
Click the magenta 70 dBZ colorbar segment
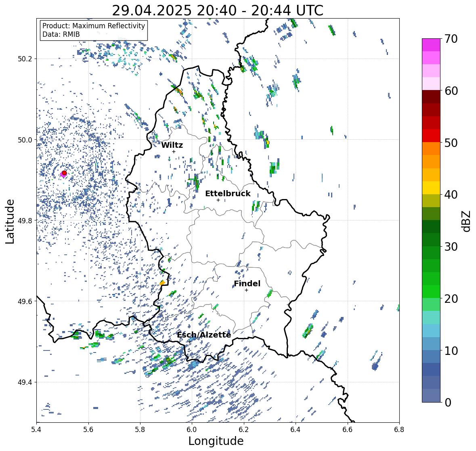pos(431,45)
